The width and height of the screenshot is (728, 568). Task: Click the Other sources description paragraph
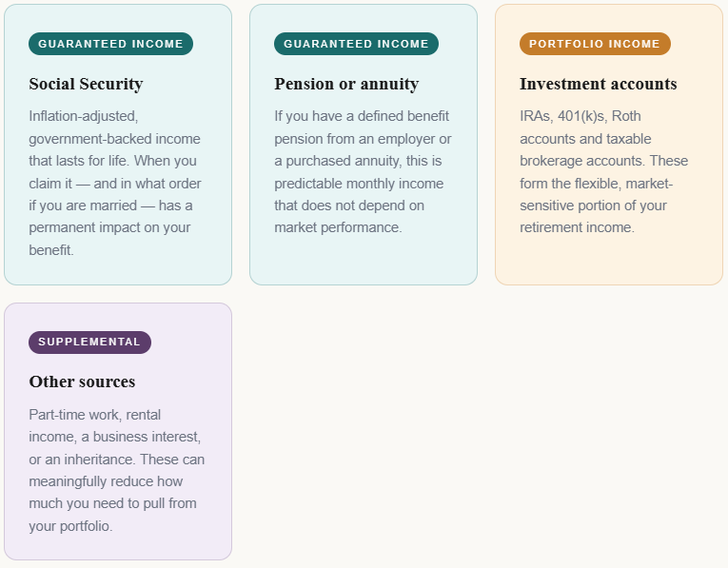pyautogui.click(x=116, y=470)
